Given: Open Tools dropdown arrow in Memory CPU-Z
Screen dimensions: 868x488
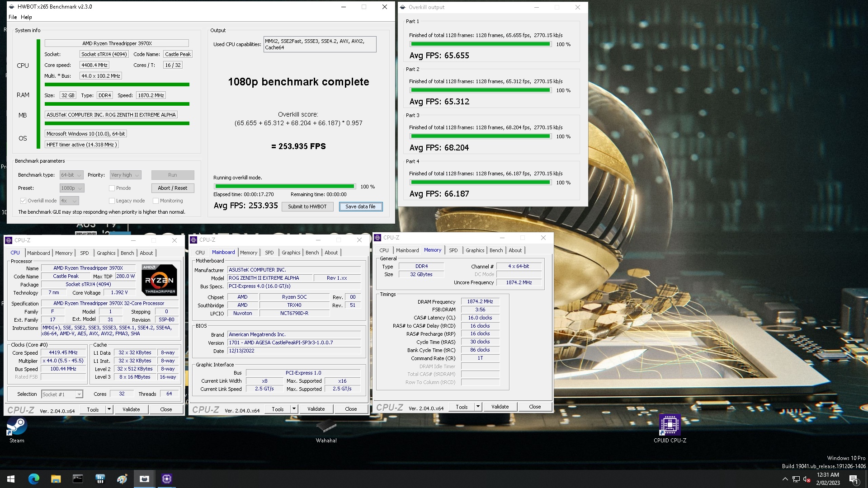Looking at the screenshot, I should [x=478, y=407].
